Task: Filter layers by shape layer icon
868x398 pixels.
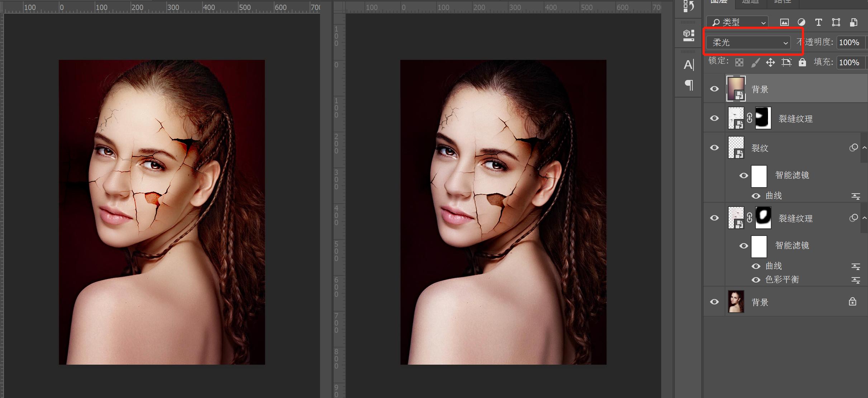Action: 836,22
